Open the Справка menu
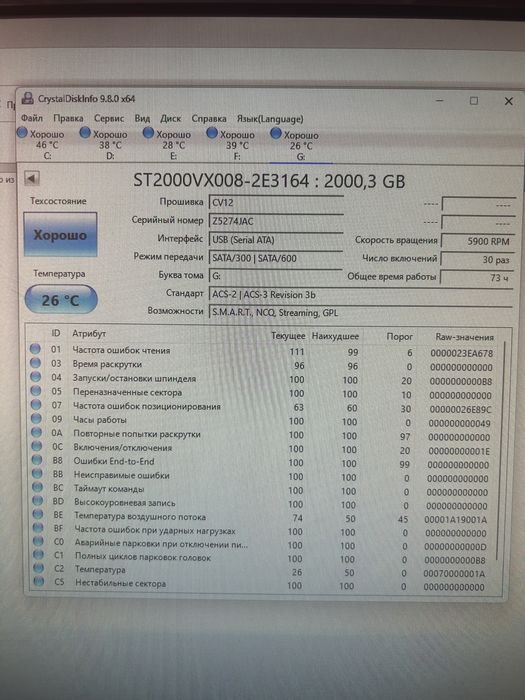This screenshot has width=525, height=700. point(208,119)
